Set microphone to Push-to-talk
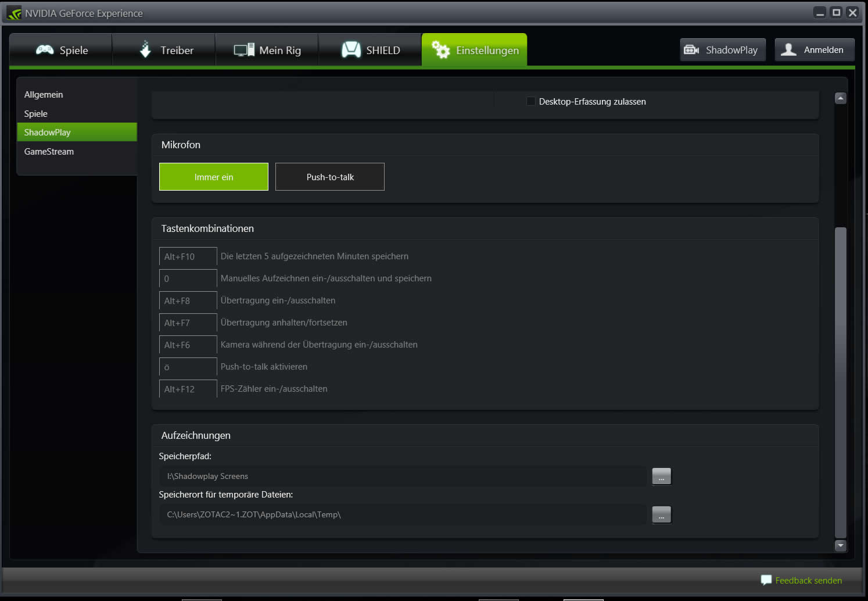Image resolution: width=868 pixels, height=601 pixels. (x=330, y=177)
